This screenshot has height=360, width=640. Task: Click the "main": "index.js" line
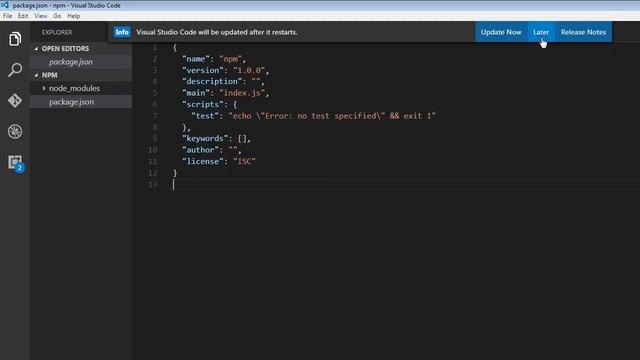(225, 93)
